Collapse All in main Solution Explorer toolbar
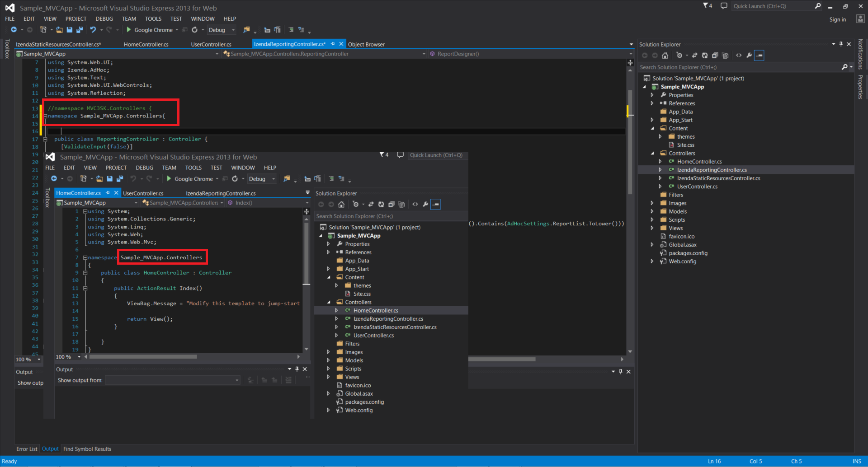 (x=715, y=56)
